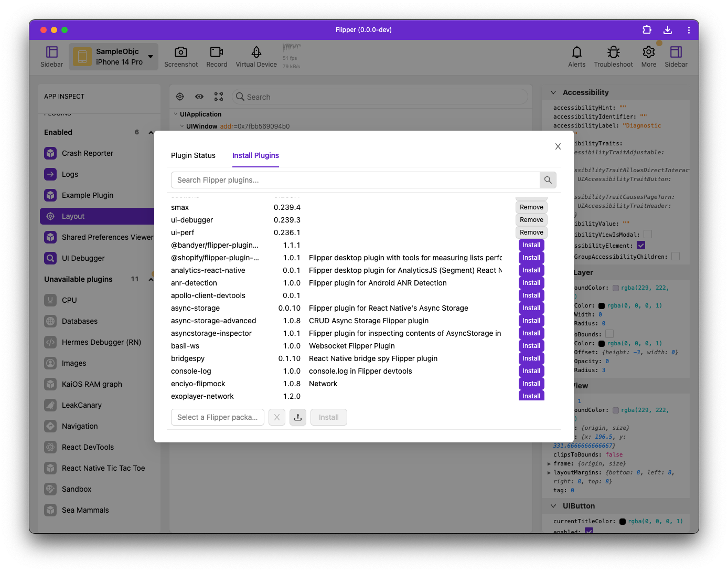Expand the frame property row
728x572 pixels.
[x=549, y=463]
